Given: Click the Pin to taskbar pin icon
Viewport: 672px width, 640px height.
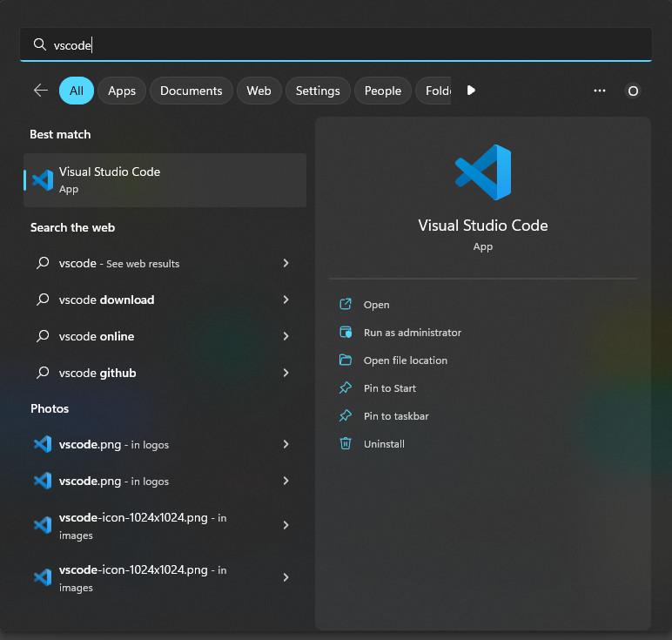Looking at the screenshot, I should click(346, 416).
